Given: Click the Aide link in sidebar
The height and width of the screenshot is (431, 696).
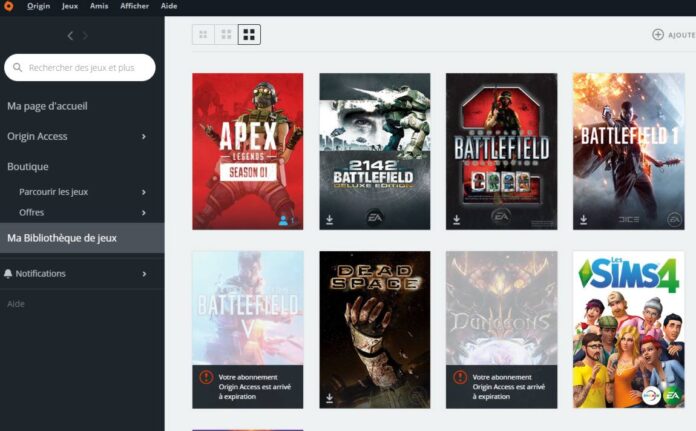Looking at the screenshot, I should pyautogui.click(x=16, y=304).
